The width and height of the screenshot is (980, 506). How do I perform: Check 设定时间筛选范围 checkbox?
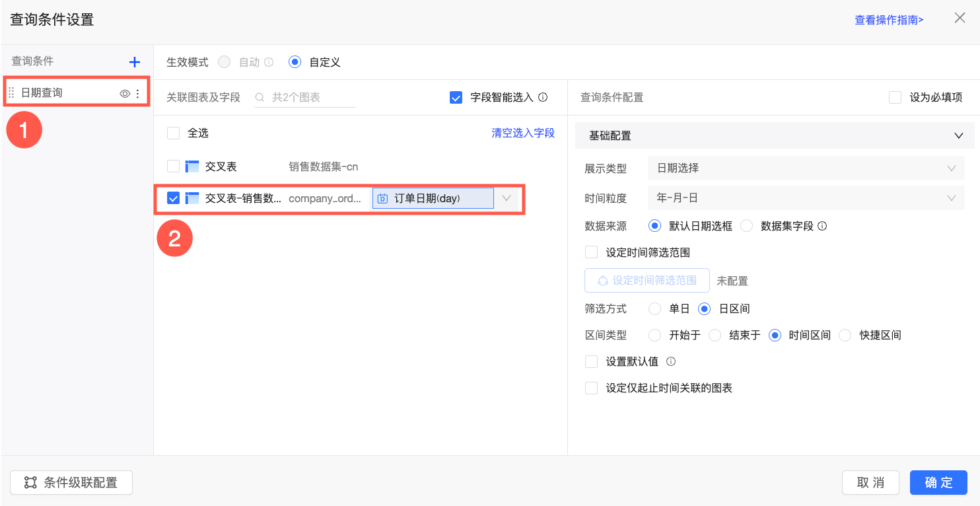[591, 252]
